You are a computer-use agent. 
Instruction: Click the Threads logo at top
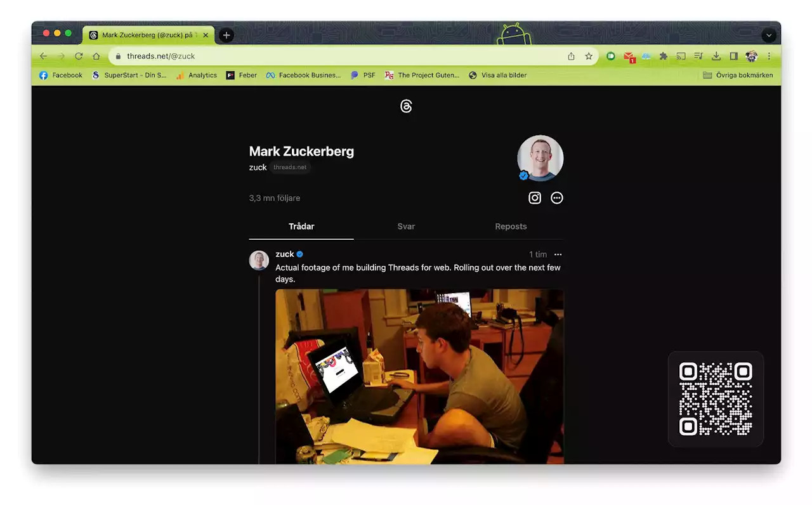coord(406,107)
